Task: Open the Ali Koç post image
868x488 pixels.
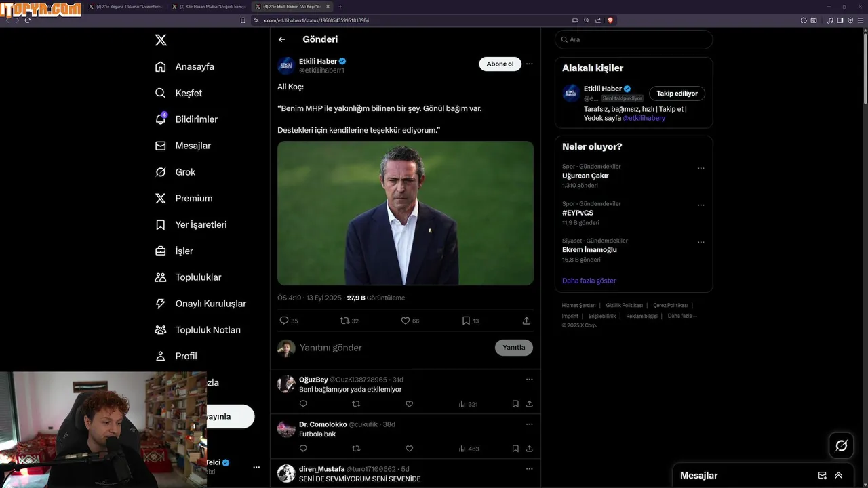Action: pos(406,213)
